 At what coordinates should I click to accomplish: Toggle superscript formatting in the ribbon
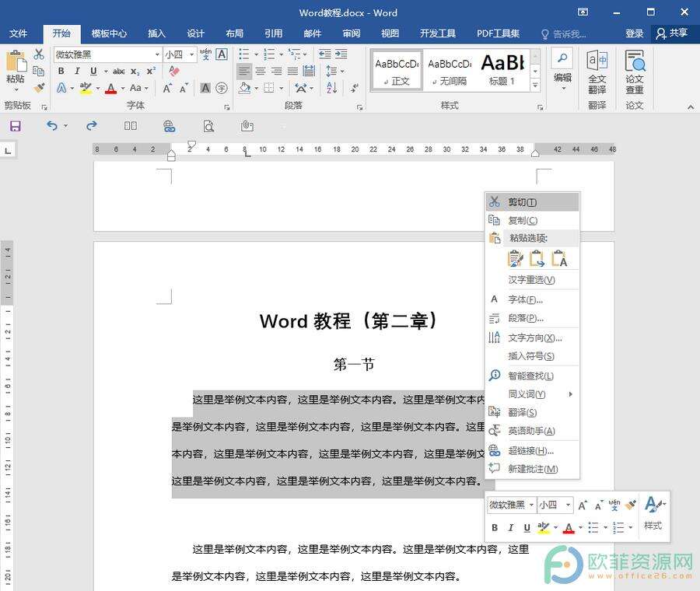tap(151, 71)
